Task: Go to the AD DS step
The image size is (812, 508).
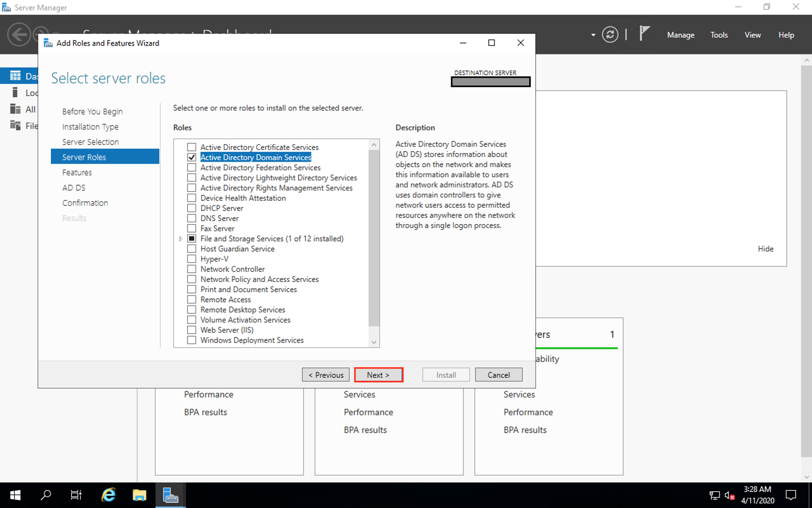Action: point(74,187)
